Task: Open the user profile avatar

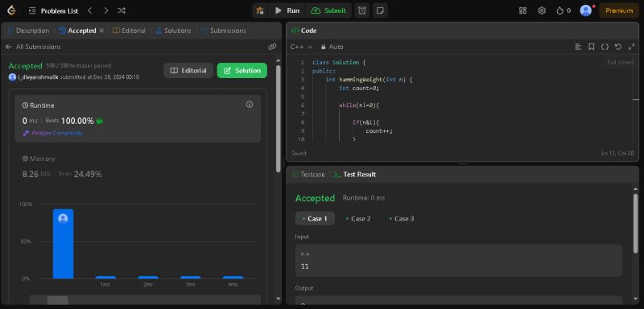Action: coord(586,10)
